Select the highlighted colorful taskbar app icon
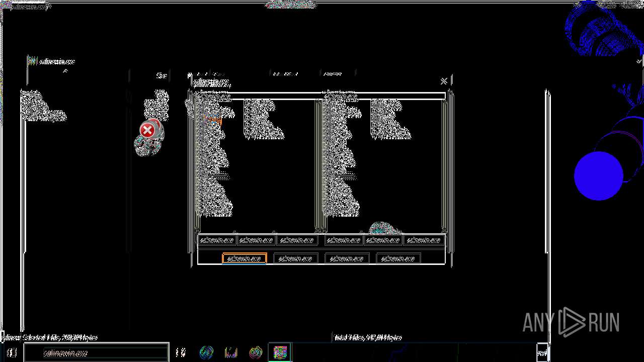This screenshot has height=362, width=644. [280, 352]
